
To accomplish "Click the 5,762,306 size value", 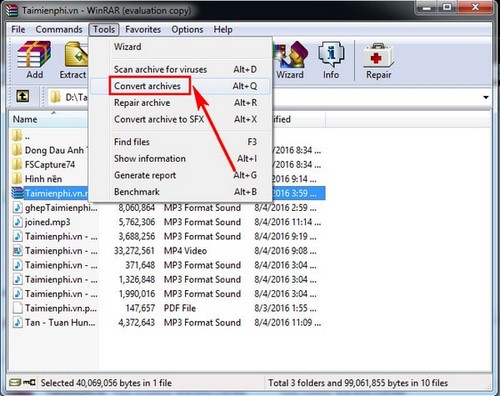I will coord(137,222).
